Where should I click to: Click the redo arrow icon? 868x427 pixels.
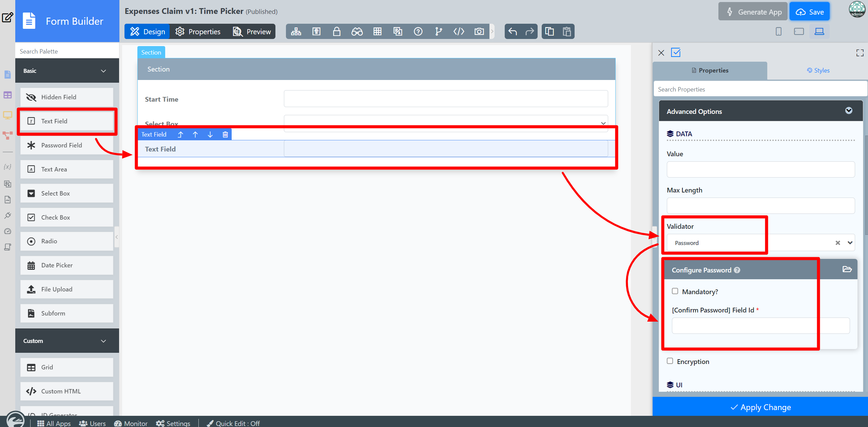coord(529,32)
